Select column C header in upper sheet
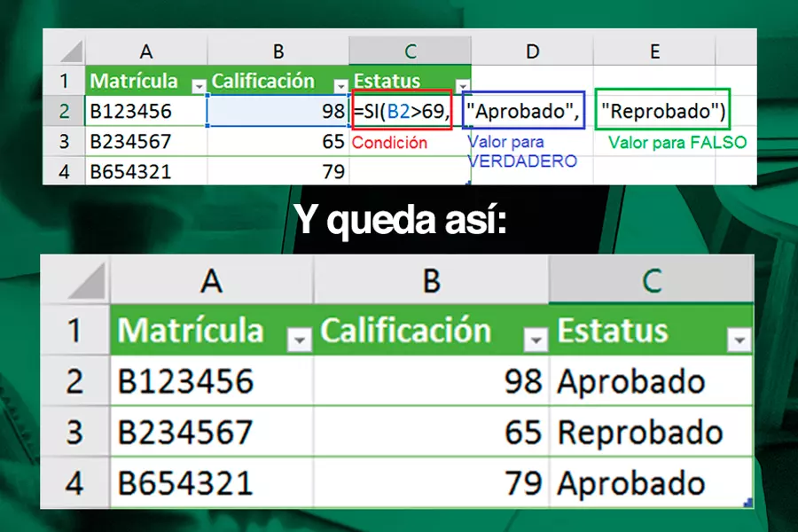This screenshot has height=532, width=798. (x=411, y=51)
